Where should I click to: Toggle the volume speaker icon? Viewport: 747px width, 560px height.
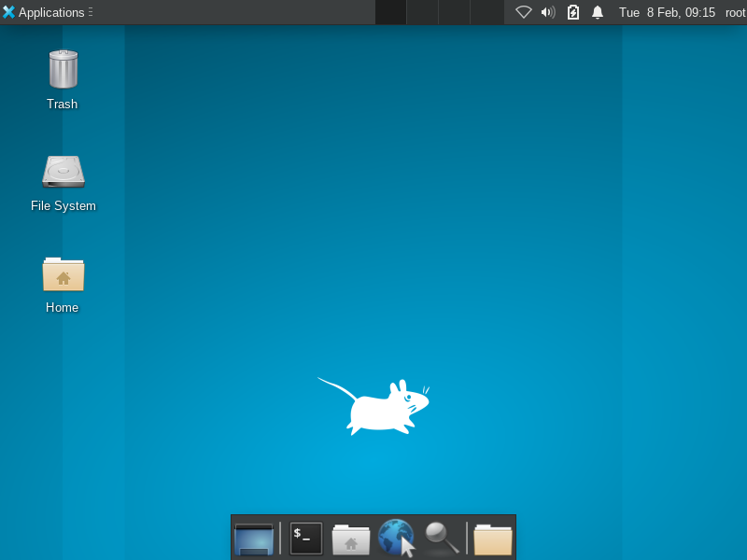pyautogui.click(x=548, y=12)
